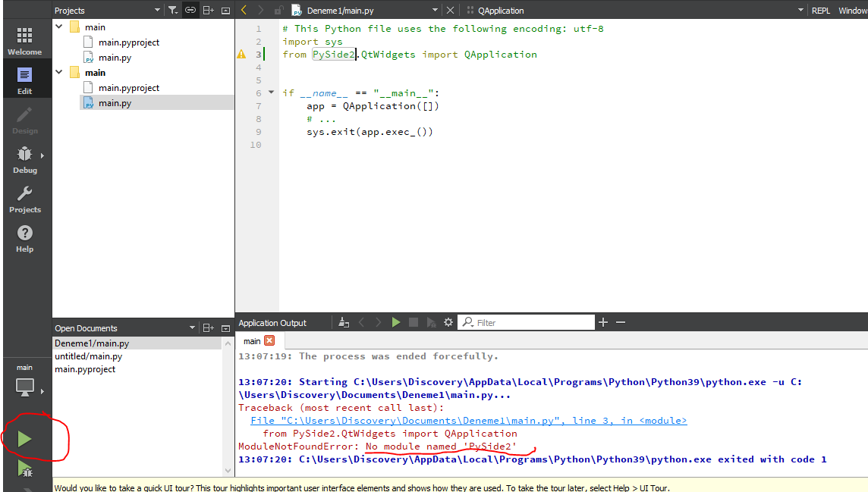The width and height of the screenshot is (868, 492).
Task: Switch to Welcome mode in sidebar
Action: tap(24, 40)
